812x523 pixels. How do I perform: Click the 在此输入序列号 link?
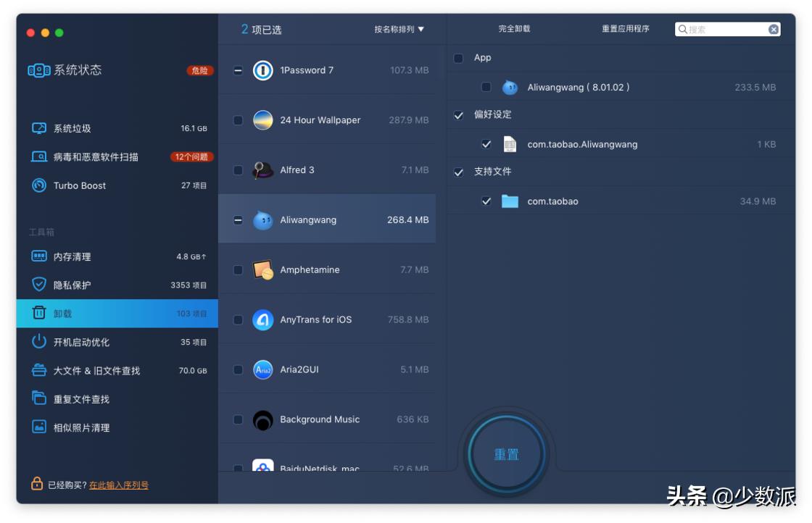(x=119, y=485)
